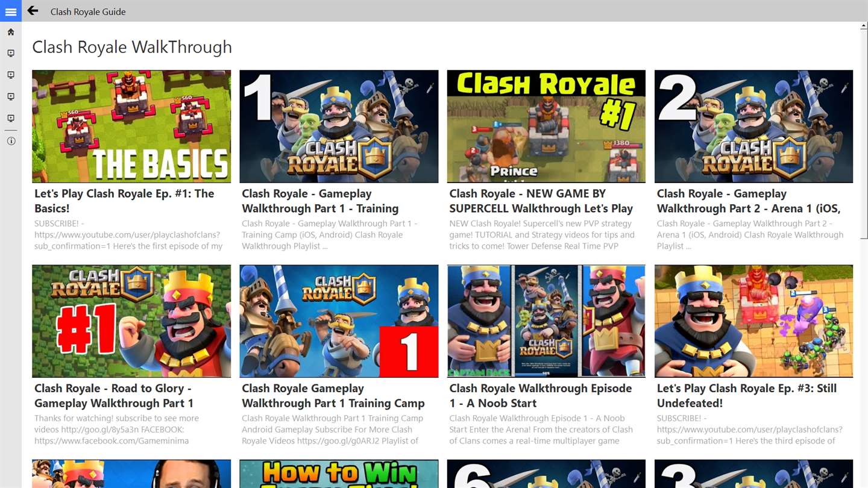Click description 'Arena 1 (iOS, Android) Clash Royale Walkthrough'
Viewport: 868px width, 488px height.
[x=750, y=235]
